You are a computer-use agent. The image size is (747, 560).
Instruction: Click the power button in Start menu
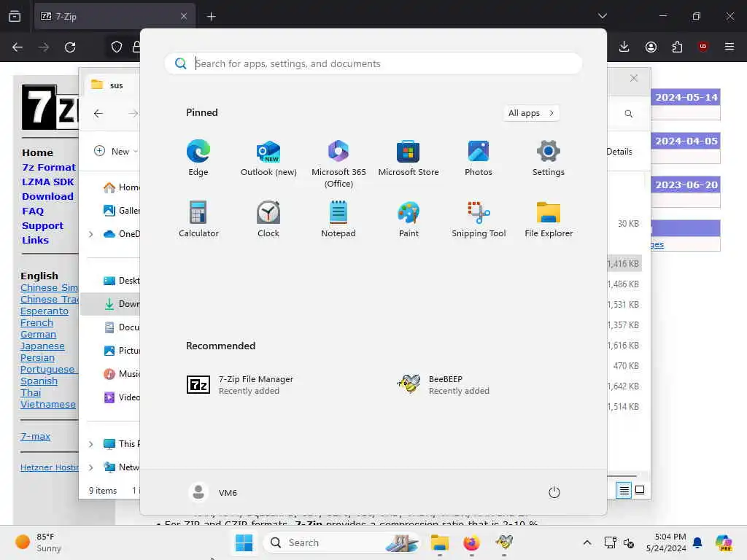coord(554,492)
